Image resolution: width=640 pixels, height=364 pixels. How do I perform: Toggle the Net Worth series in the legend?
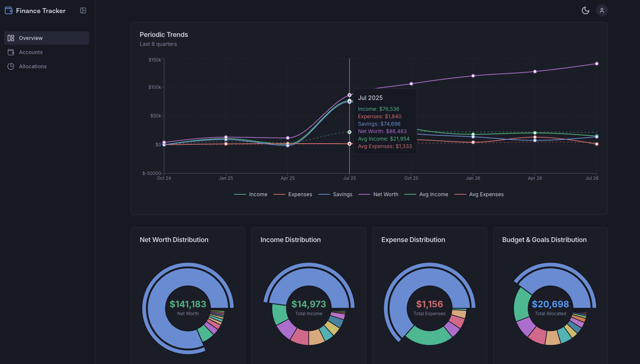(x=378, y=194)
